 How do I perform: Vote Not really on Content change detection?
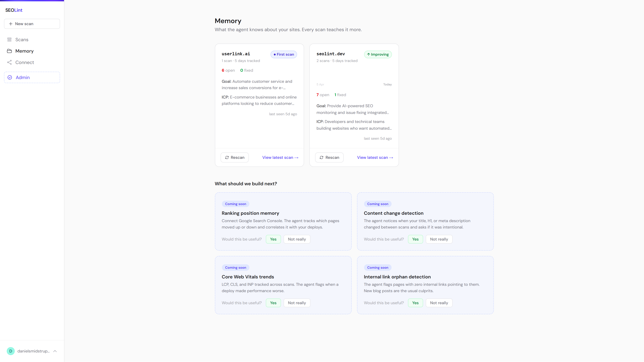pos(439,239)
